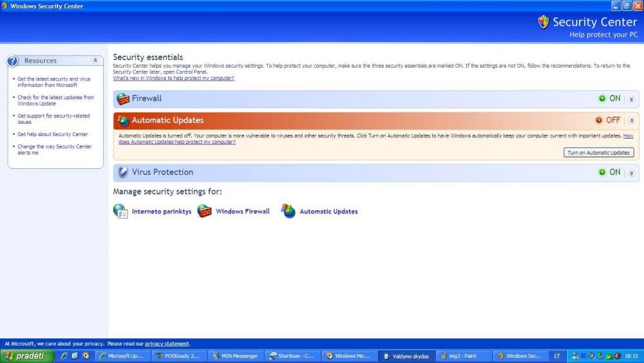Click Turn on Automatic Updates button
644x363 pixels.
598,153
